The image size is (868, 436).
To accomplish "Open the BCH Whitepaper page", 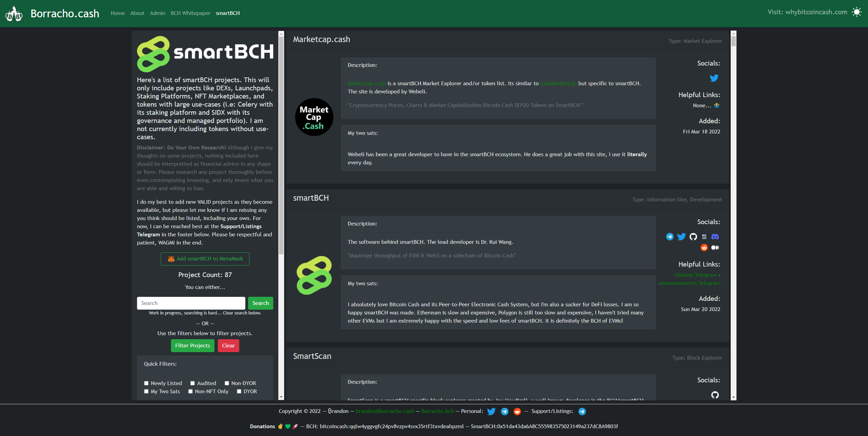I will [x=191, y=13].
